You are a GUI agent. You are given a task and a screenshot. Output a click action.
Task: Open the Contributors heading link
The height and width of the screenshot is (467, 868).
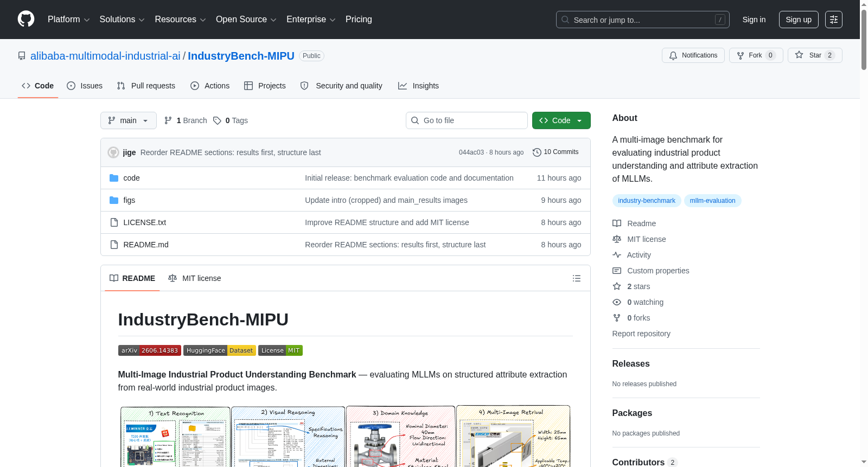coord(645,462)
